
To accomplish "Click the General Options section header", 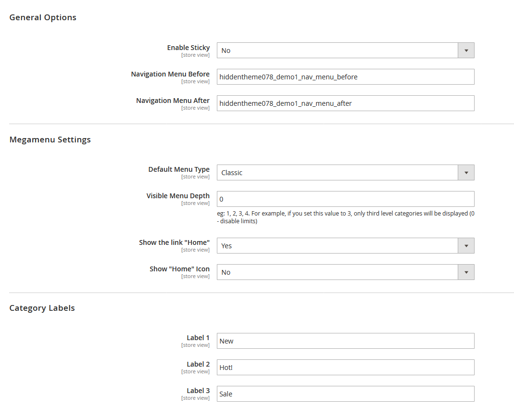I will coord(42,17).
